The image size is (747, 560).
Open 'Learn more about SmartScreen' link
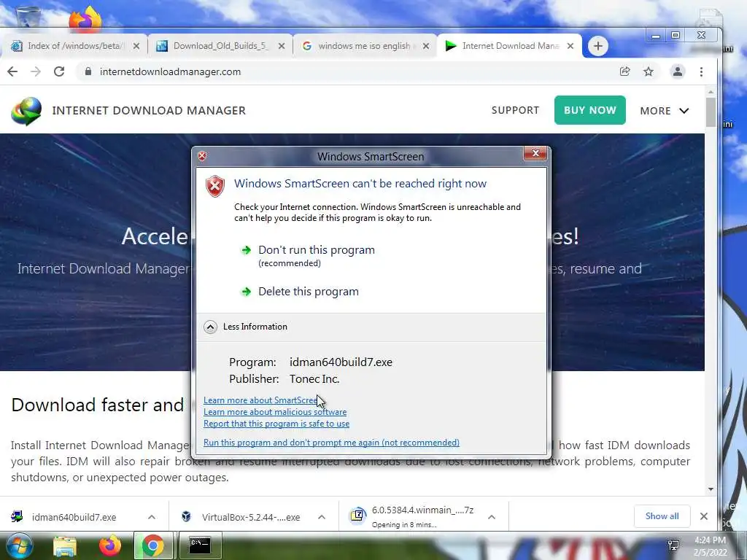pyautogui.click(x=261, y=400)
